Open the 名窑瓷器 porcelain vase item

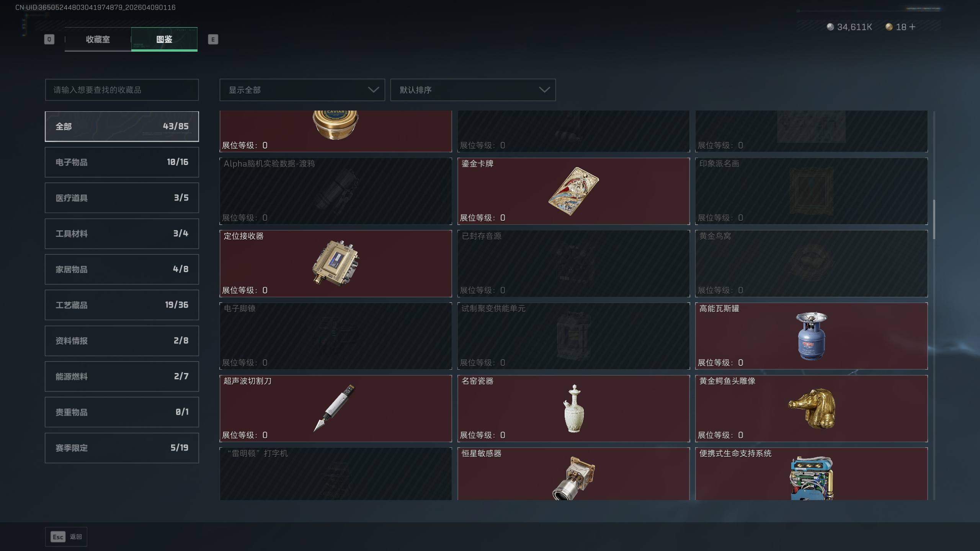(x=573, y=408)
